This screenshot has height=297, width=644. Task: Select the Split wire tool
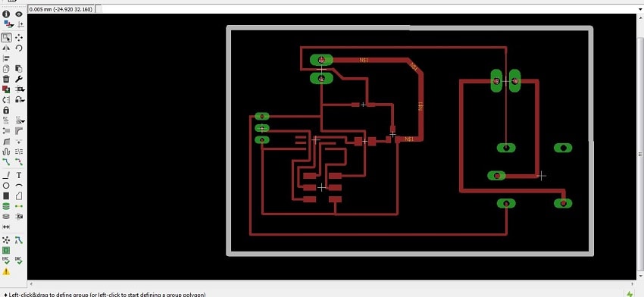tap(6, 142)
